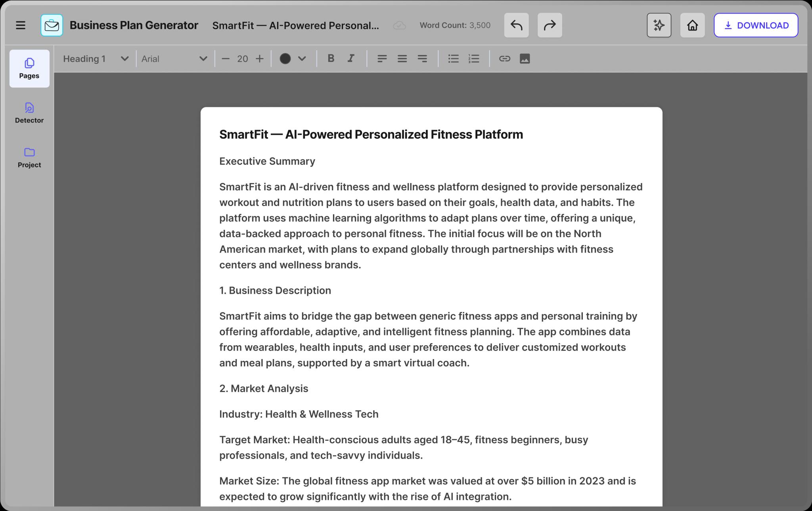Screen dimensions: 812x511
Task: Expand the text color chevron
Action: coord(302,59)
